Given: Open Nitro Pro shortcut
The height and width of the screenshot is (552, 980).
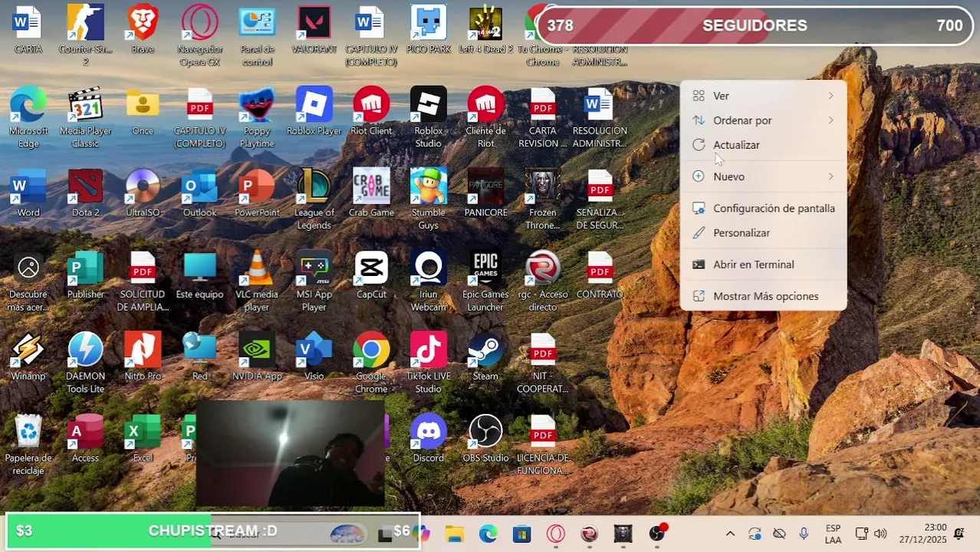Looking at the screenshot, I should click(x=143, y=358).
